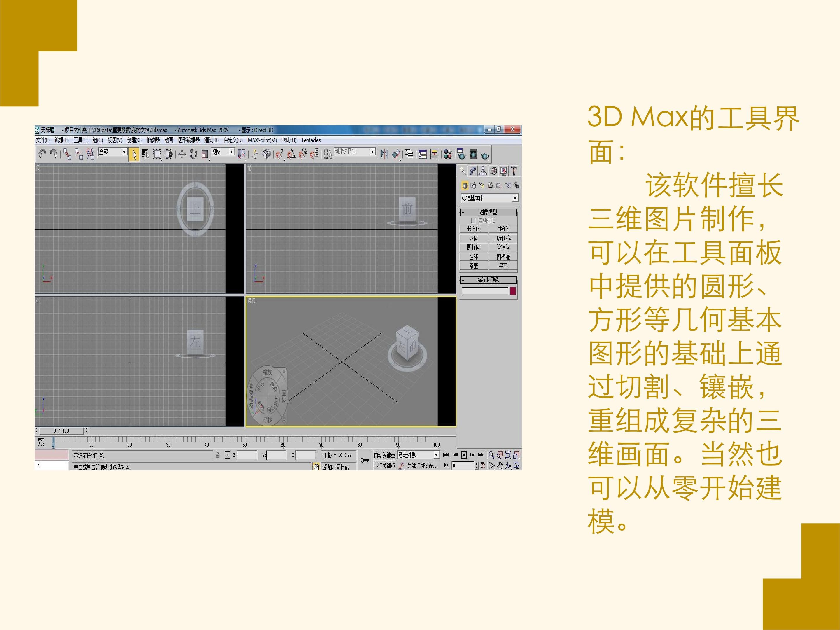Open the MAXScript(M) menu
This screenshot has width=840, height=630.
click(262, 140)
